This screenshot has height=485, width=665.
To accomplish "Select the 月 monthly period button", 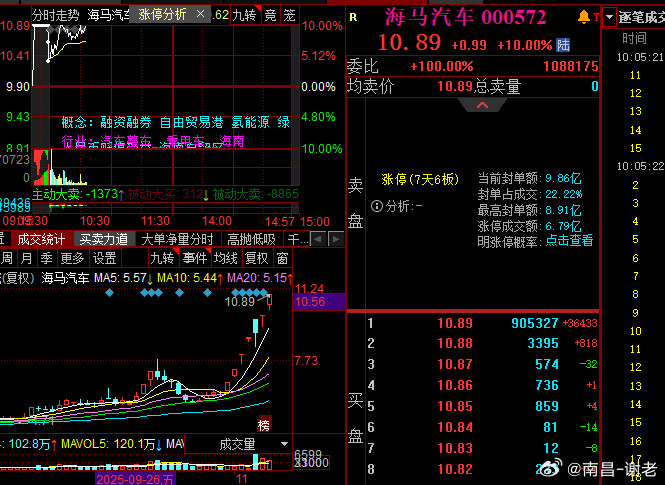I will [x=26, y=258].
